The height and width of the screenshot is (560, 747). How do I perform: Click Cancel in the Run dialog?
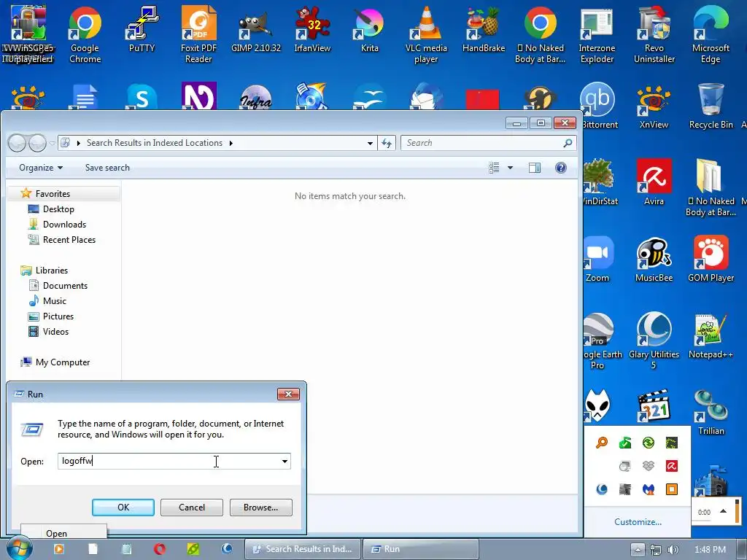[x=192, y=507]
